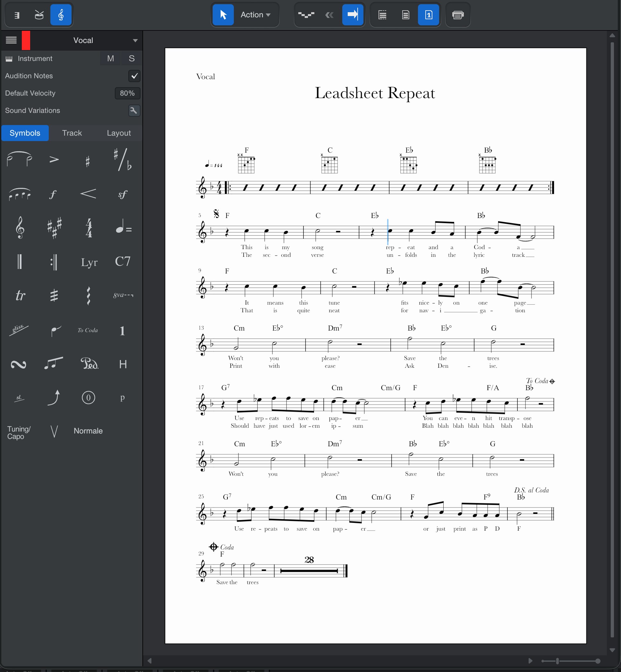This screenshot has height=672, width=621.
Task: Click the horizontal scroll right arrow
Action: coord(530,661)
